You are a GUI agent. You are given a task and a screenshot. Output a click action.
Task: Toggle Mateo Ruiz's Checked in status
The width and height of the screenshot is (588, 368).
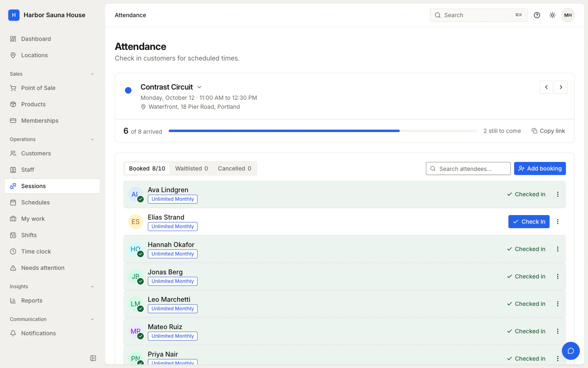tap(526, 331)
